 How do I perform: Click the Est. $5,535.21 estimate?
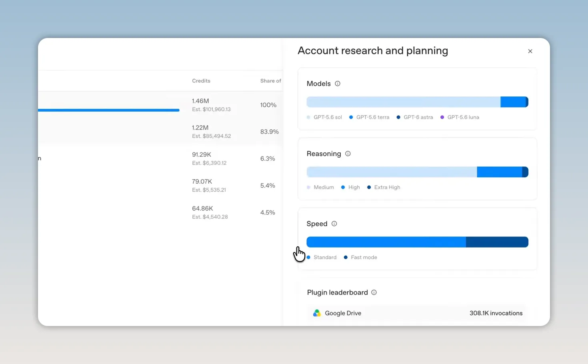[x=209, y=190]
